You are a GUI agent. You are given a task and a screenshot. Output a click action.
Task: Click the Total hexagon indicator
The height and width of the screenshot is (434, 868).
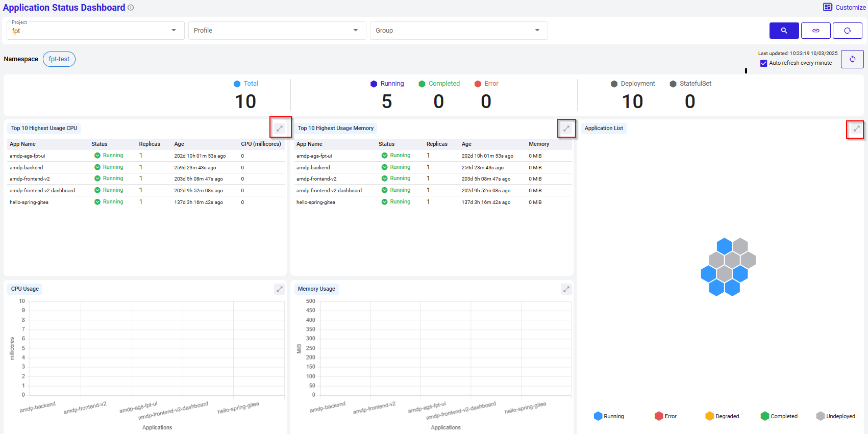coord(237,84)
